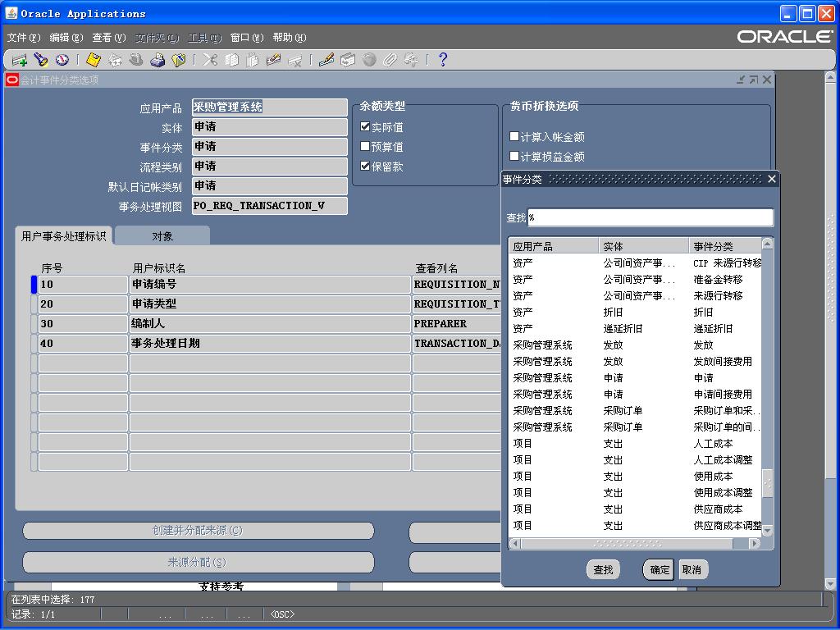
Task: Click the Clear Record eraser icon
Action: pyautogui.click(x=273, y=60)
